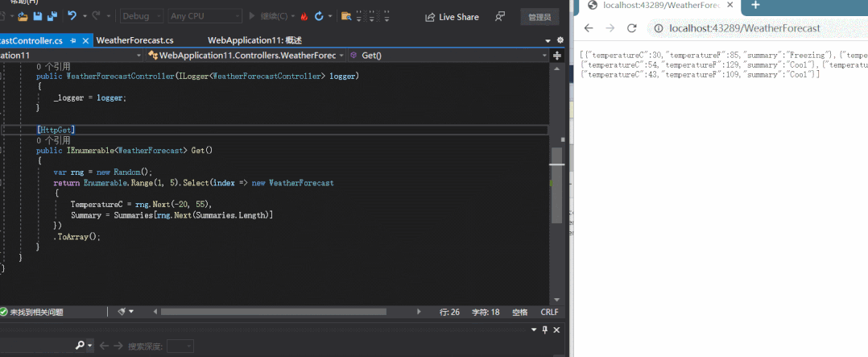Click the 字符: 18 column indicator
Screen dimensions: 868x357
tap(486, 312)
